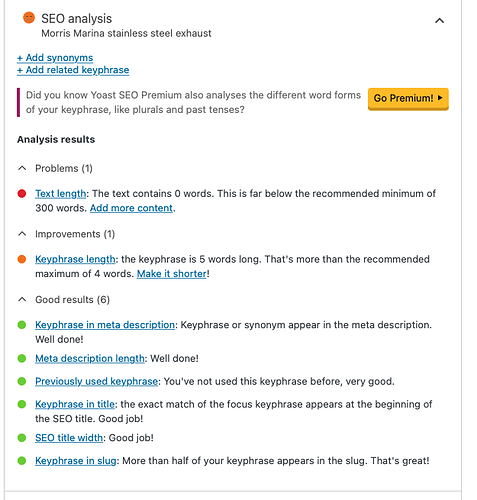Open SEO title width link
This screenshot has width=477, height=500.
(69, 438)
